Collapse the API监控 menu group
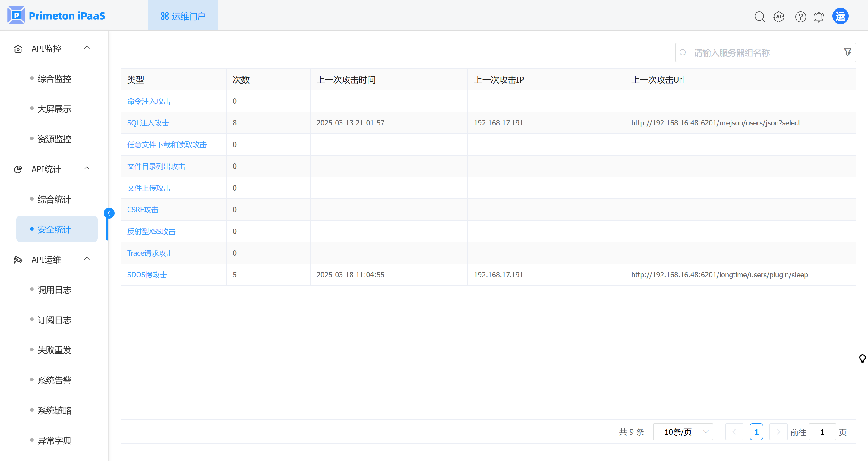This screenshot has width=868, height=461. [87, 48]
